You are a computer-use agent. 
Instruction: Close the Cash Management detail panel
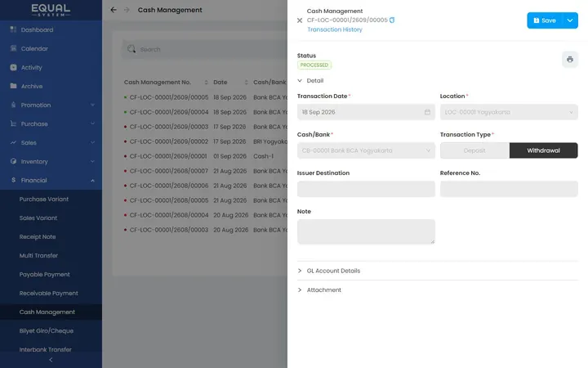pos(300,20)
